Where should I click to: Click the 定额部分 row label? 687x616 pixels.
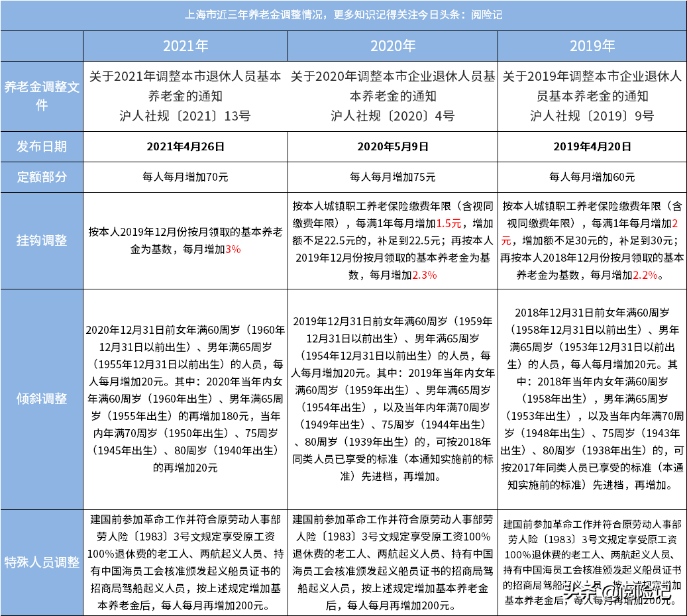[x=42, y=177]
